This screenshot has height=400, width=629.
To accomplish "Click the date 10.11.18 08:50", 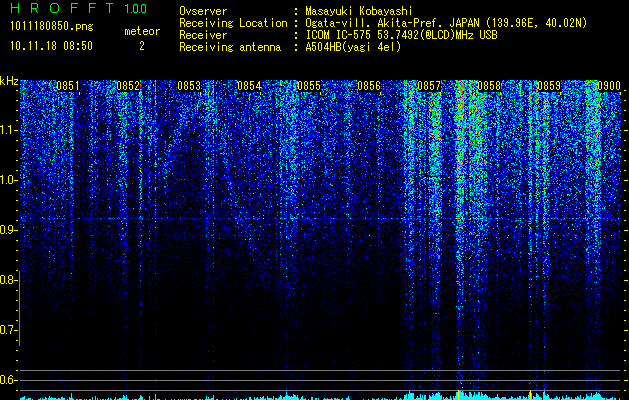I will tap(52, 46).
